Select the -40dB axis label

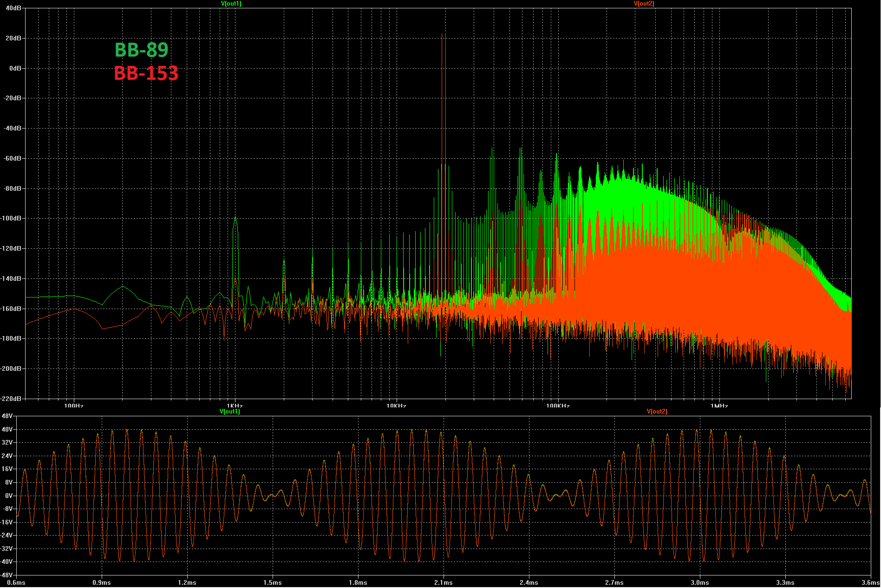(x=13, y=129)
